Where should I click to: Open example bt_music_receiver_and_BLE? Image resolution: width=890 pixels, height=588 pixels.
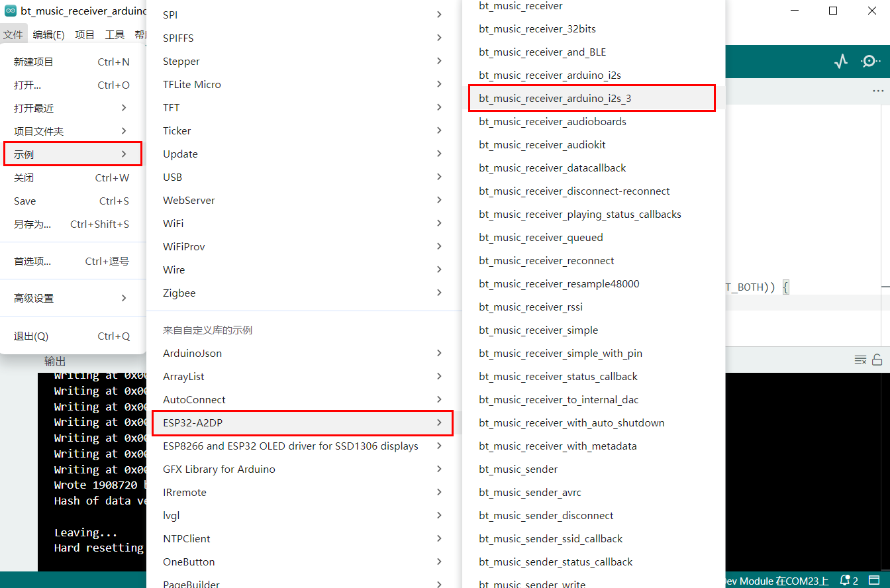click(x=593, y=52)
